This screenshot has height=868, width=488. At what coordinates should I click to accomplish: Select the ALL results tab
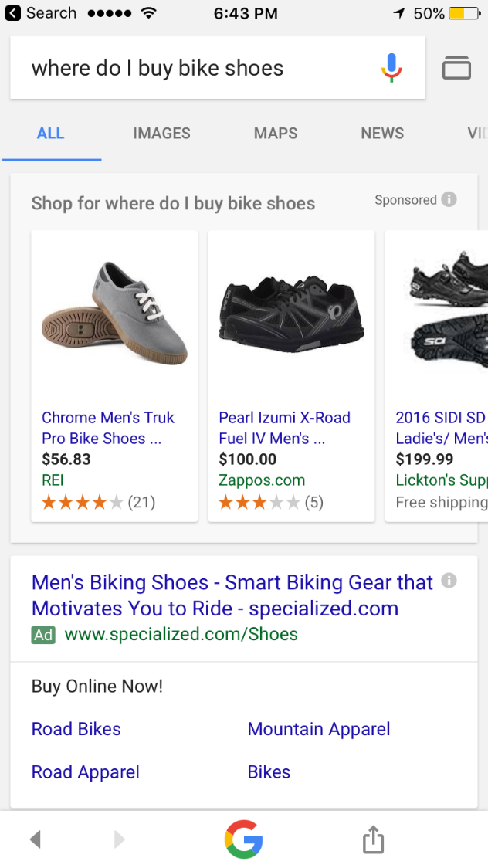pos(50,133)
